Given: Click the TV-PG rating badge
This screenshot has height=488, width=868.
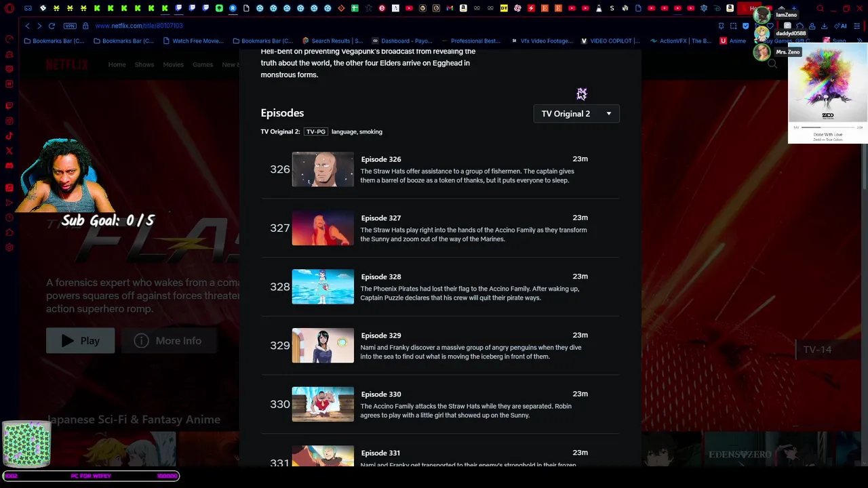Looking at the screenshot, I should click(315, 131).
